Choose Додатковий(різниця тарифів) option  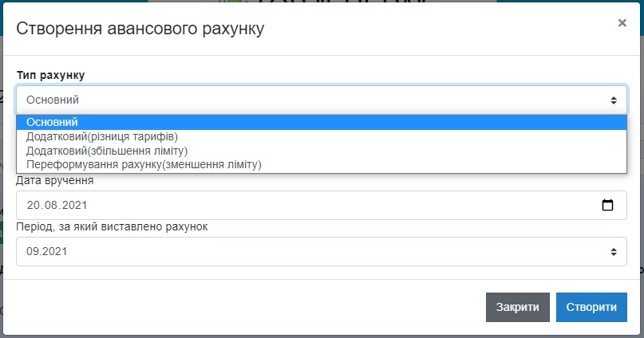point(102,136)
